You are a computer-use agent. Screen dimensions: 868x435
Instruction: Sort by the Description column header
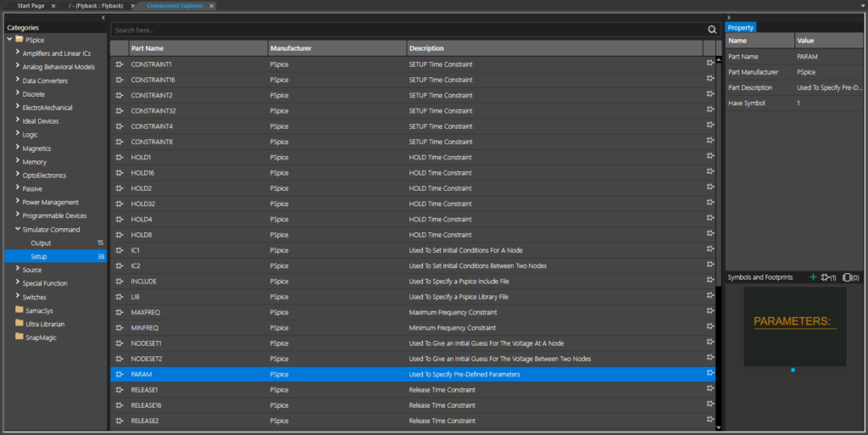click(555, 48)
